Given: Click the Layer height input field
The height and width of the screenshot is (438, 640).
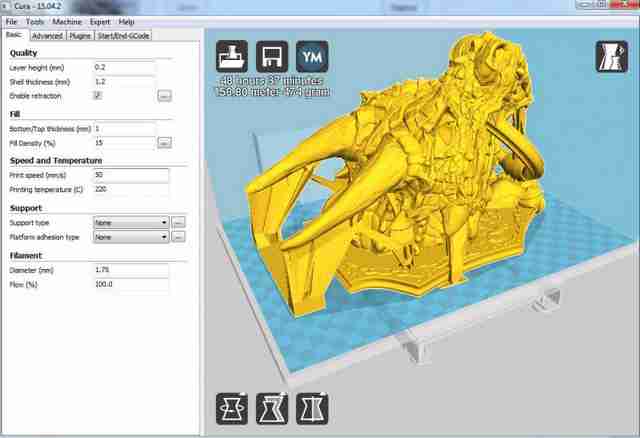Looking at the screenshot, I should 124,67.
